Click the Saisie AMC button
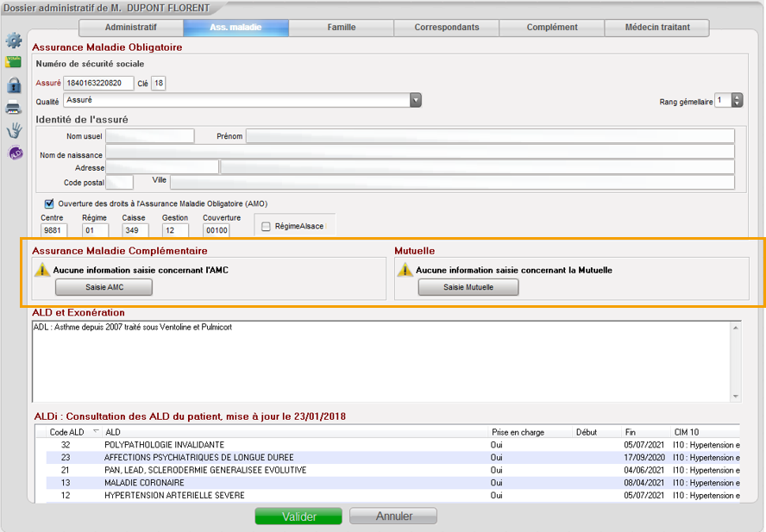Viewport: 766px width, 532px height. point(104,287)
